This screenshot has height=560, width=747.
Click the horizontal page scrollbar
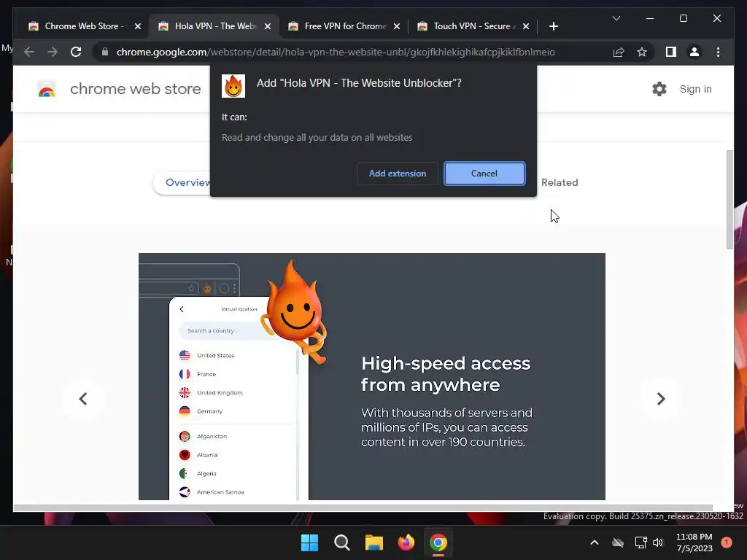pyautogui.click(x=363, y=507)
